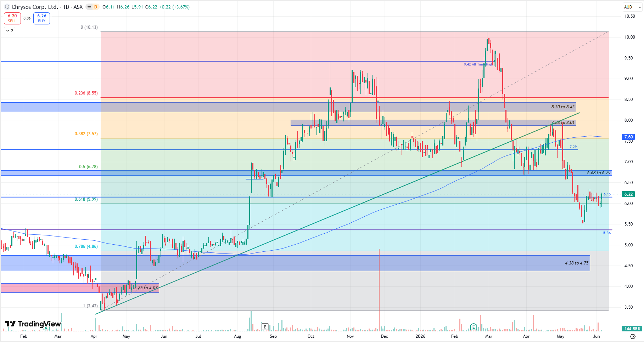The width and height of the screenshot is (644, 342).
Task: Click the 7.60 moving average price label
Action: (628, 137)
